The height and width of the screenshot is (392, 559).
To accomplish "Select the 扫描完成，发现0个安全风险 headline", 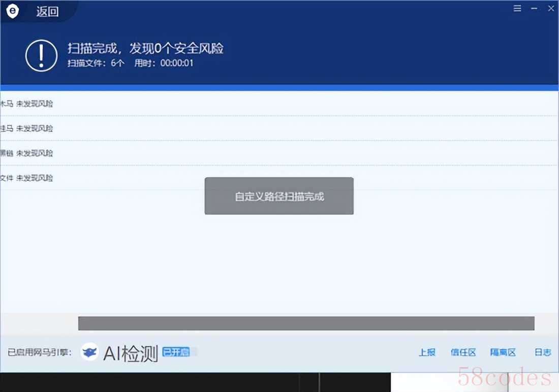I will pyautogui.click(x=145, y=48).
